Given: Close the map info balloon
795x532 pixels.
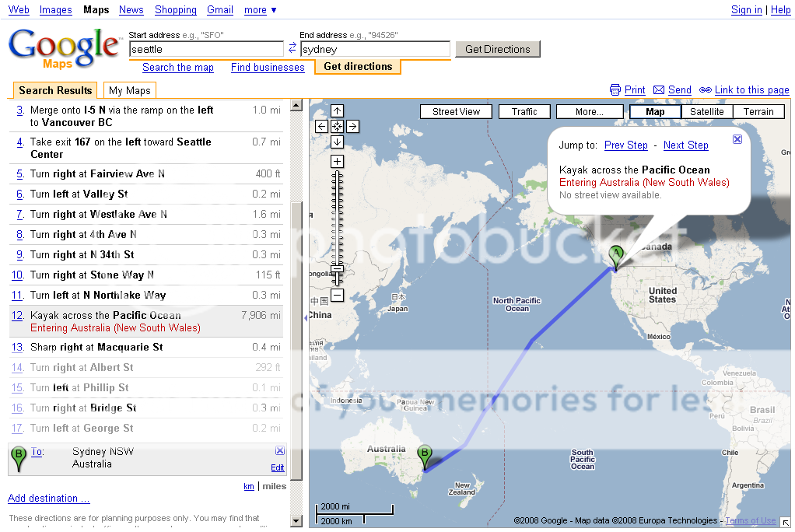Looking at the screenshot, I should tap(737, 139).
